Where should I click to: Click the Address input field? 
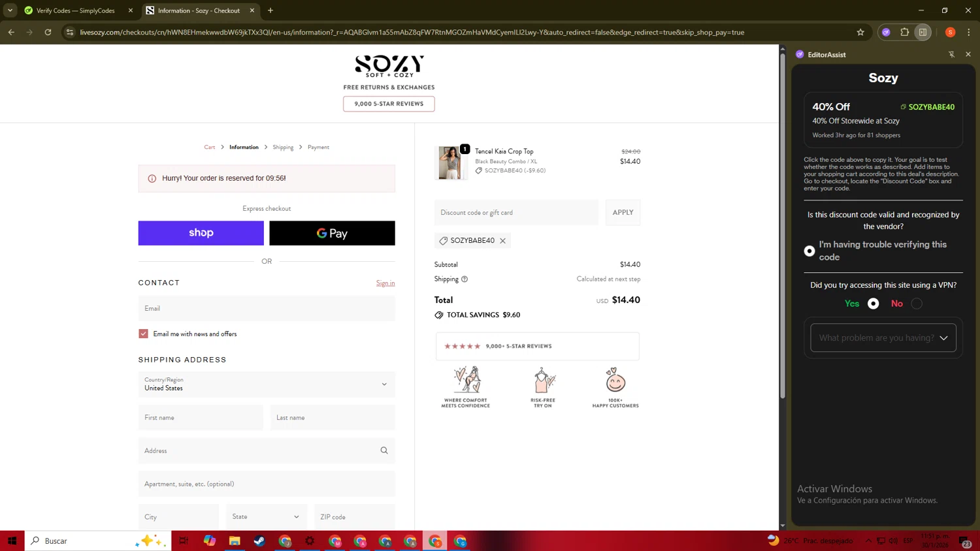point(267,450)
